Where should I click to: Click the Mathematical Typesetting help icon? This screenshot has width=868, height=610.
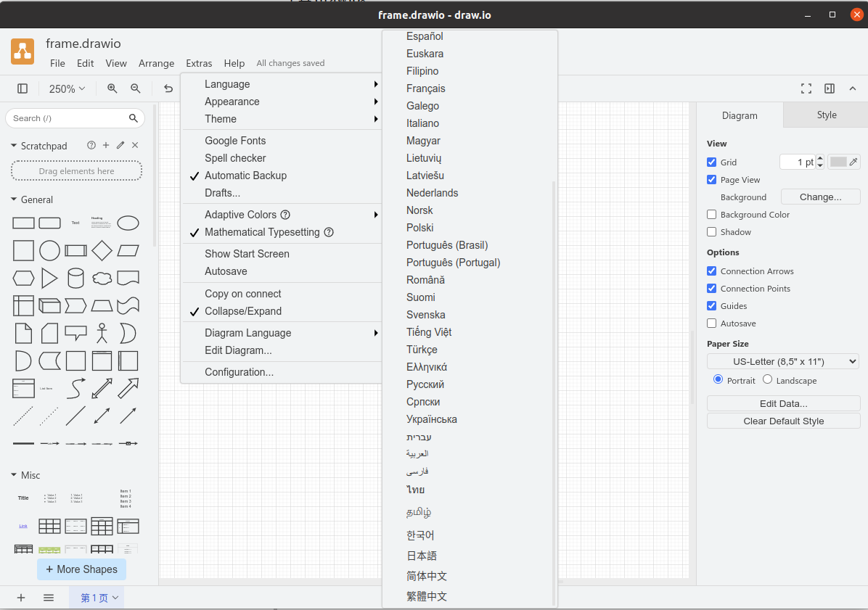pos(329,232)
